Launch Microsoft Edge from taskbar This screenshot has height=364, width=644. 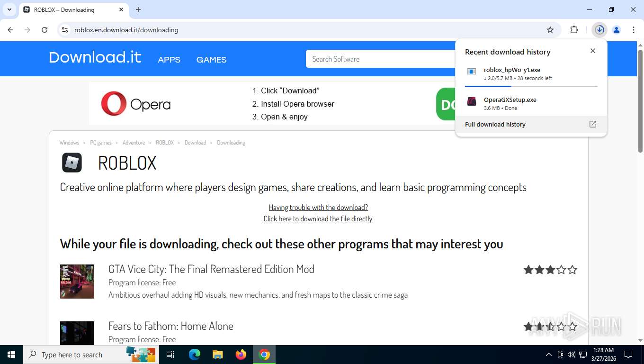coord(195,355)
